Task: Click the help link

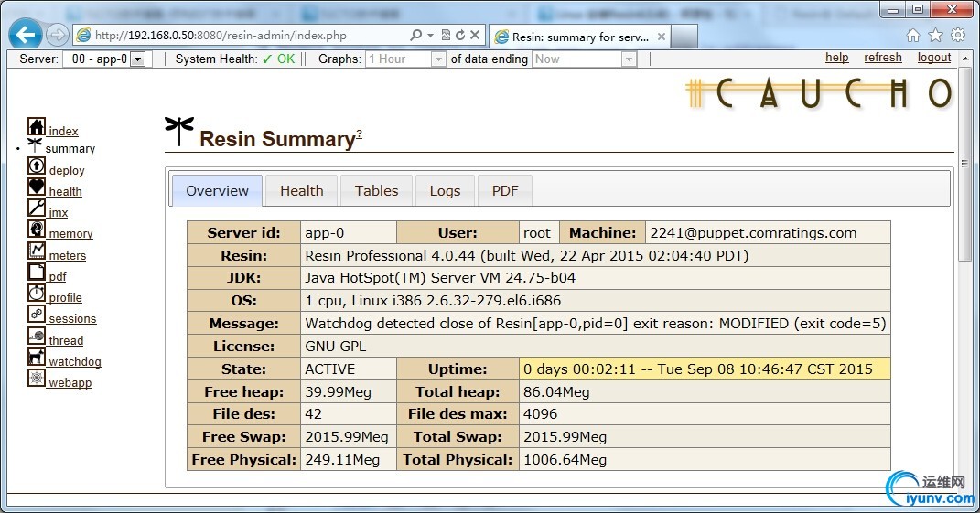Action: (837, 58)
